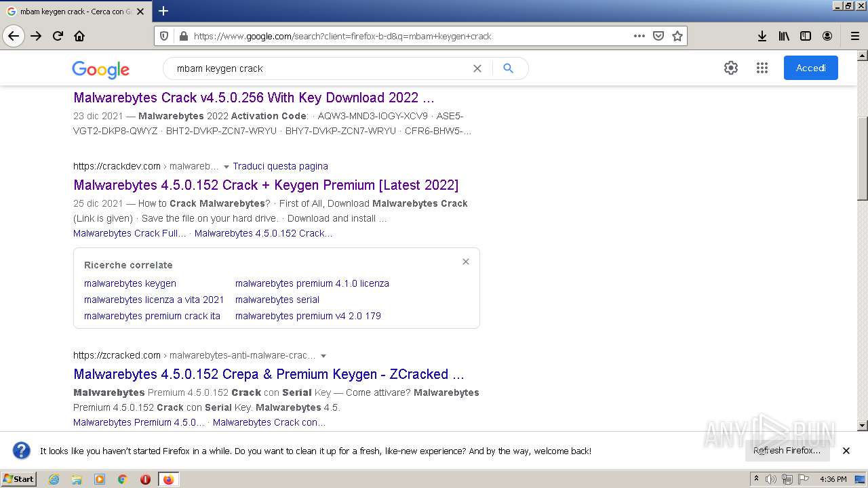
Task: Open Opera from taskbar
Action: (145, 479)
